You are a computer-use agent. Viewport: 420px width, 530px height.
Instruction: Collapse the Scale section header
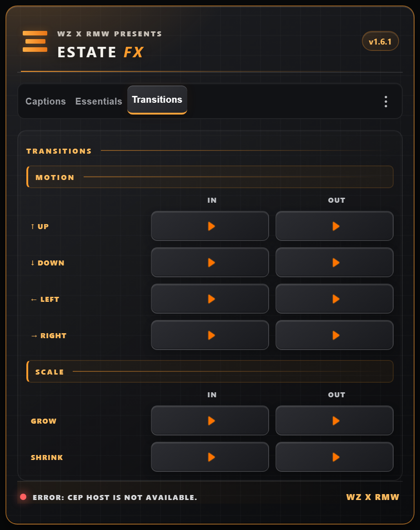(x=210, y=371)
